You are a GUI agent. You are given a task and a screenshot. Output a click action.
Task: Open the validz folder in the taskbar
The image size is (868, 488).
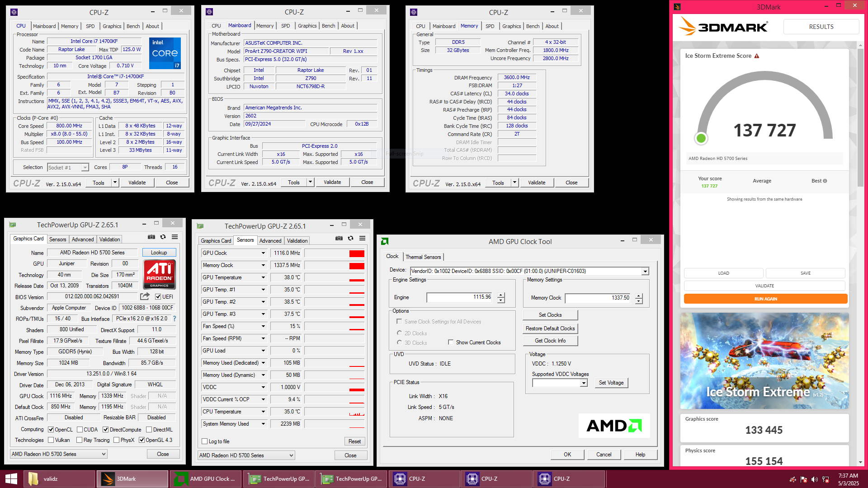click(59, 479)
